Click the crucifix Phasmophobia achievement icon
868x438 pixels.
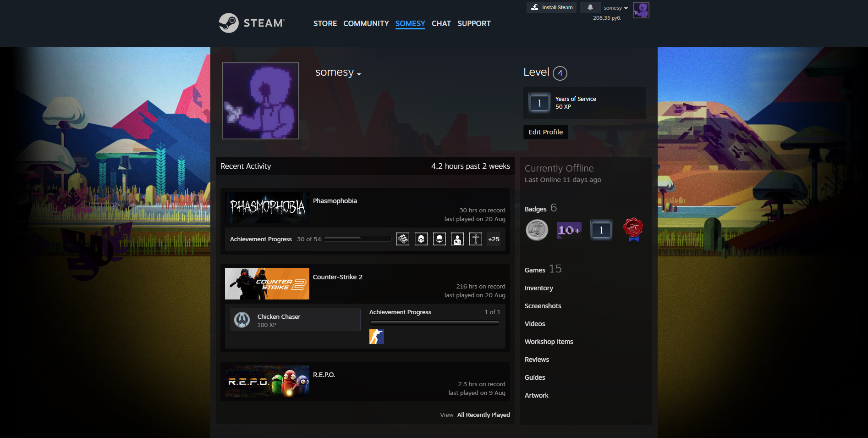(x=476, y=239)
